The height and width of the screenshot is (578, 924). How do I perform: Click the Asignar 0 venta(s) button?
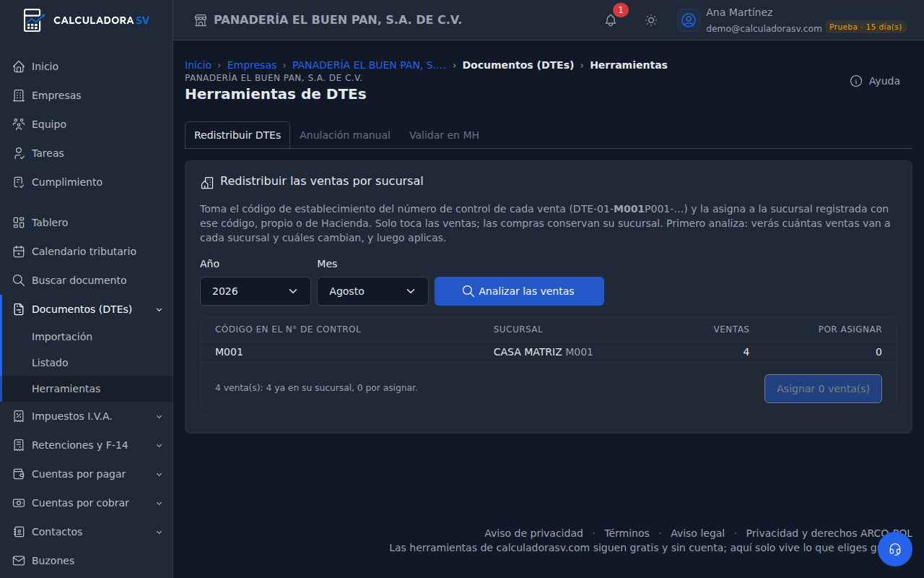[823, 389]
